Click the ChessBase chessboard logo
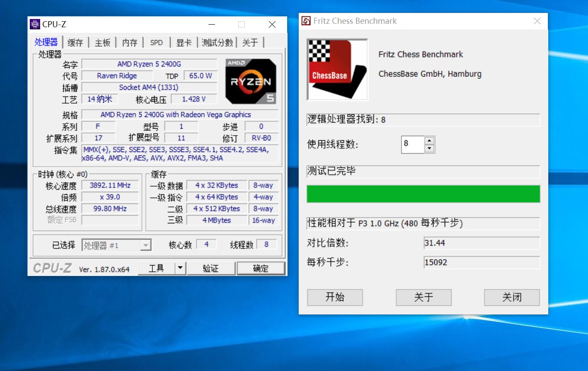588x371 pixels. click(x=337, y=70)
